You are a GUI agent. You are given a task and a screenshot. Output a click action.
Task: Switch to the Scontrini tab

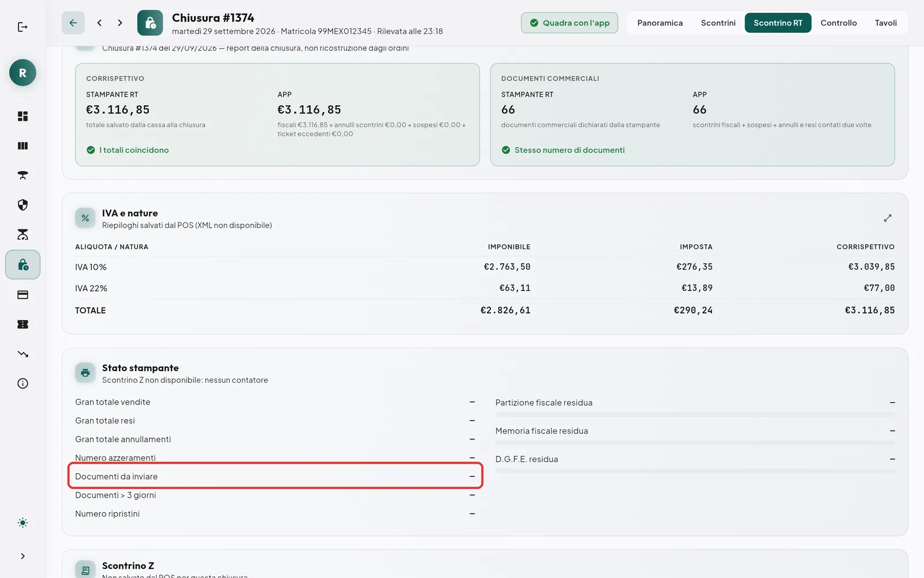(718, 23)
